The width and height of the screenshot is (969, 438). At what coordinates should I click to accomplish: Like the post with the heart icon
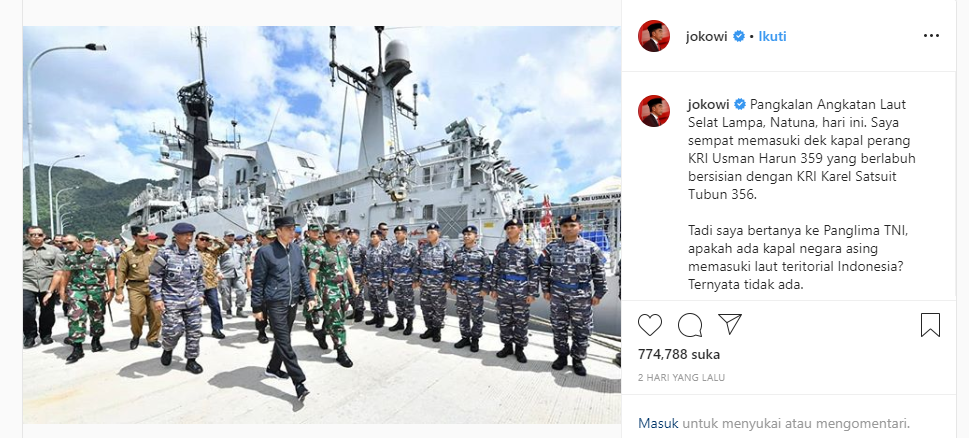pyautogui.click(x=650, y=325)
